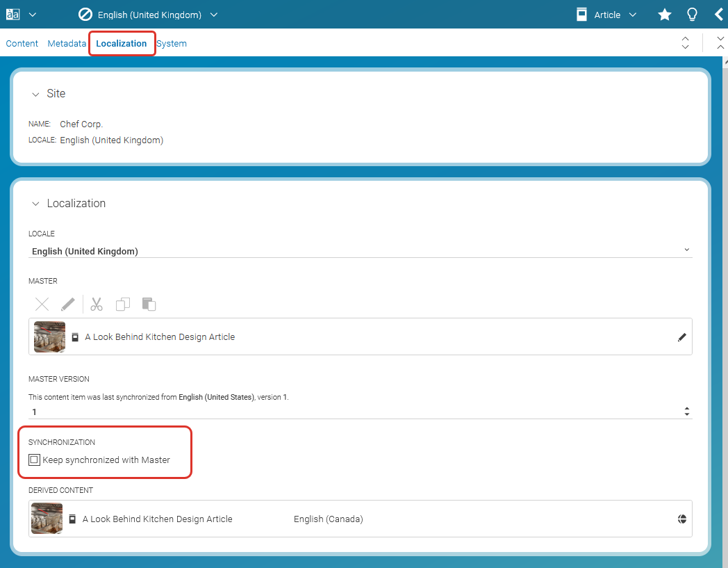728x568 pixels.
Task: Click the derived content item thumbnail
Action: (x=46, y=519)
